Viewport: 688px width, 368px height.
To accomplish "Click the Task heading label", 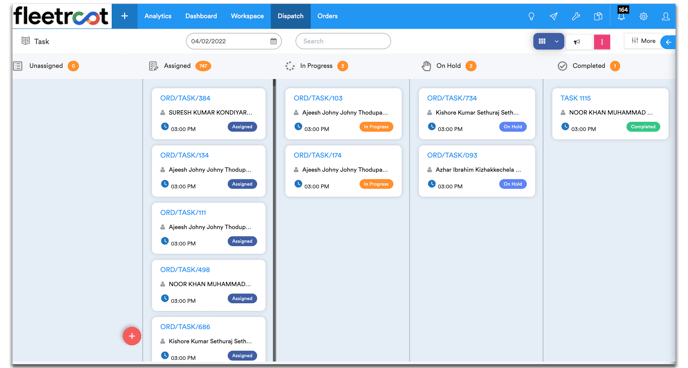I will tap(42, 41).
